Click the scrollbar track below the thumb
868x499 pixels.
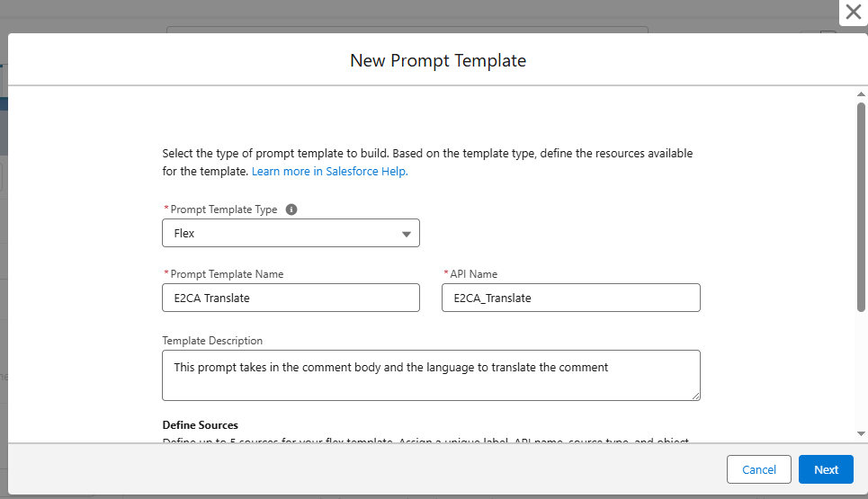coord(861,370)
